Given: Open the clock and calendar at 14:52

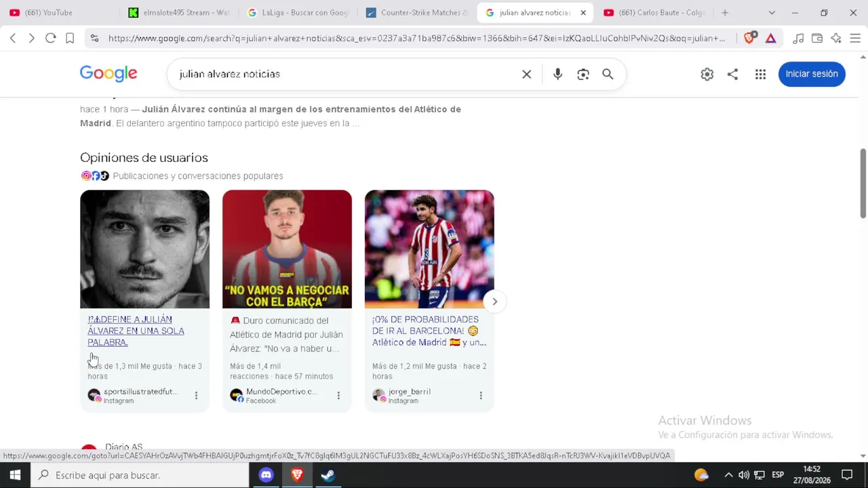Looking at the screenshot, I should [x=812, y=475].
